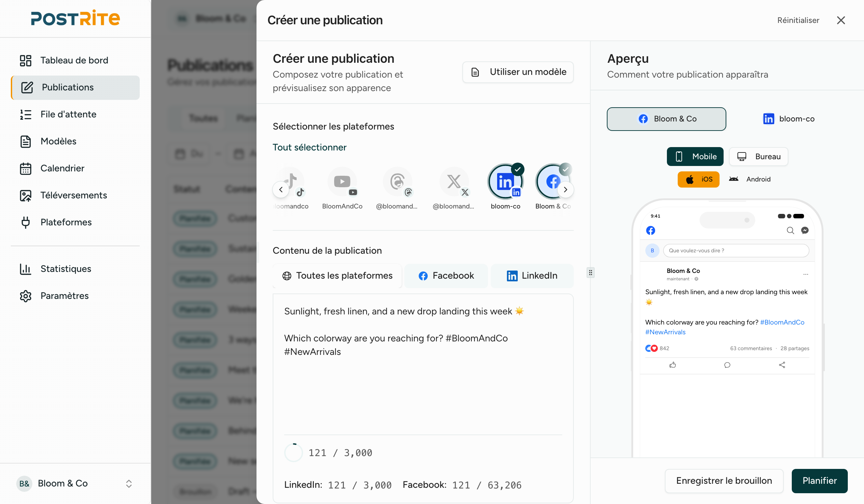Click the Paramètres gear icon
Image resolution: width=864 pixels, height=504 pixels.
[25, 296]
